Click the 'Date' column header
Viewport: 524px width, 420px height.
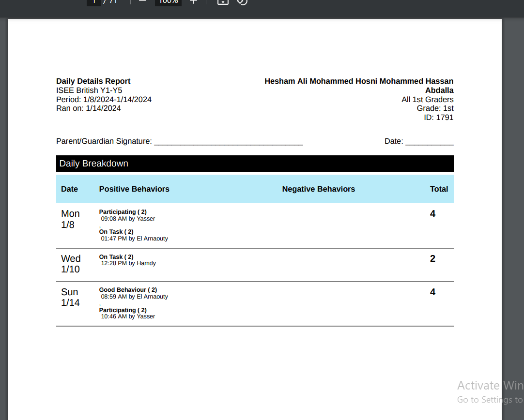[70, 189]
